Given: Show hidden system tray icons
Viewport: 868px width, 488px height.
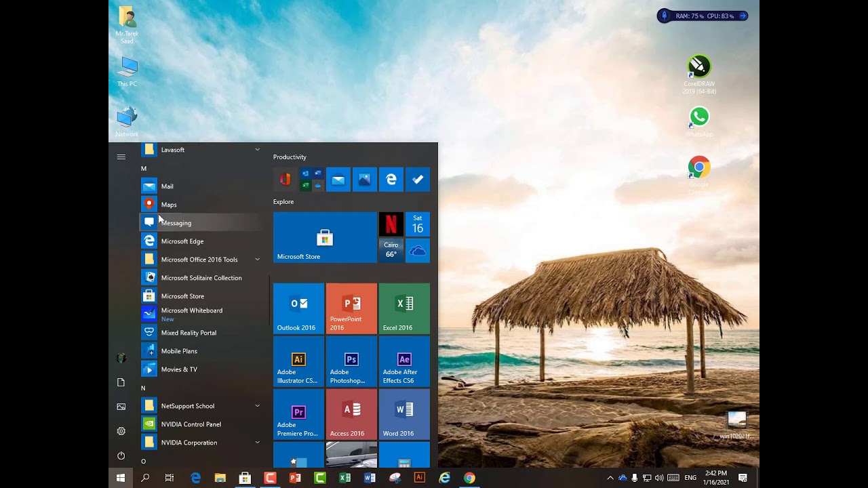Looking at the screenshot, I should tap(610, 478).
